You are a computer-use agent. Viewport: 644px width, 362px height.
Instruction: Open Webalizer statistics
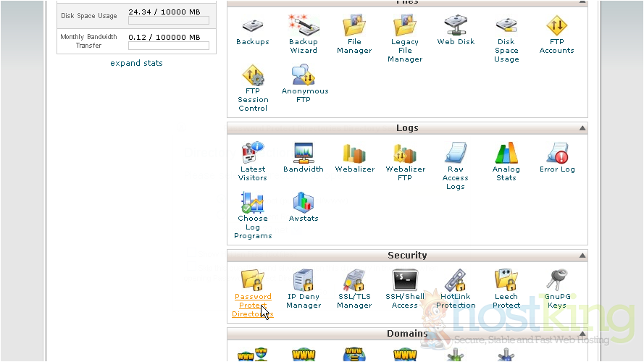354,153
